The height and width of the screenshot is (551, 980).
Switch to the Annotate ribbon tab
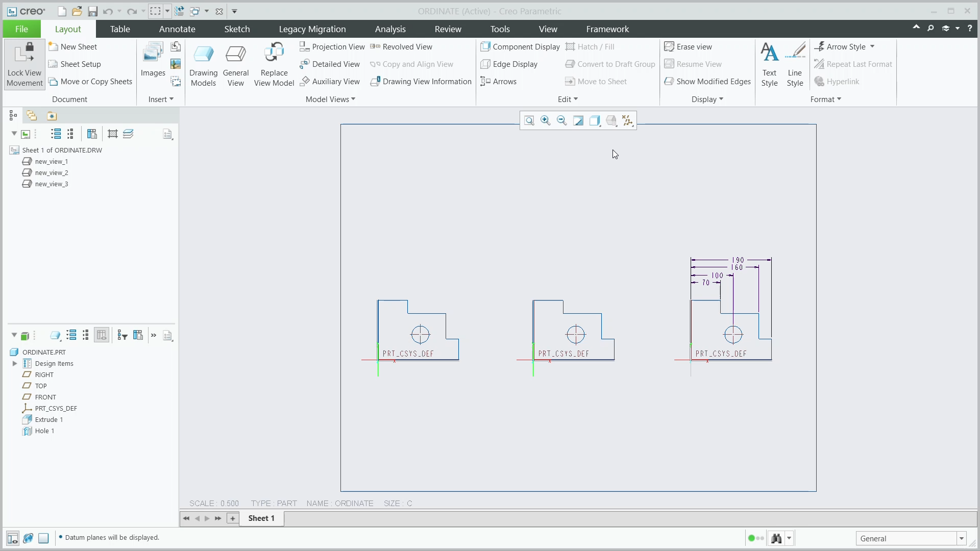177,29
